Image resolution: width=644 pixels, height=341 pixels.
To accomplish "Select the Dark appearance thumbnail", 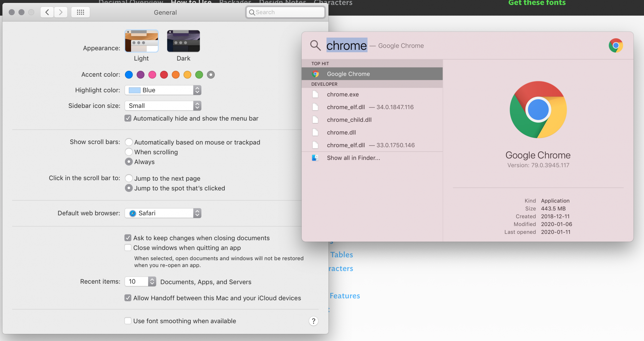I will (184, 41).
